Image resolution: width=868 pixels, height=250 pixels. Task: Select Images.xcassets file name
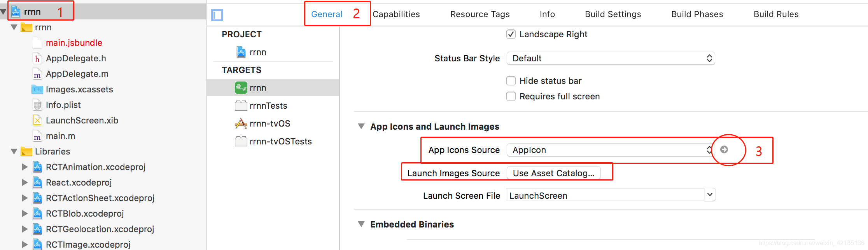[79, 89]
